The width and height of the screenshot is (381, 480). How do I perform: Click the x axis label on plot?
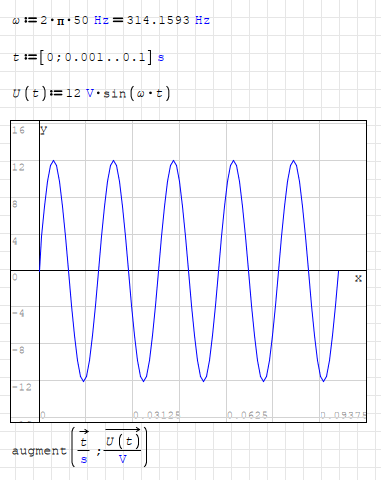tap(358, 278)
